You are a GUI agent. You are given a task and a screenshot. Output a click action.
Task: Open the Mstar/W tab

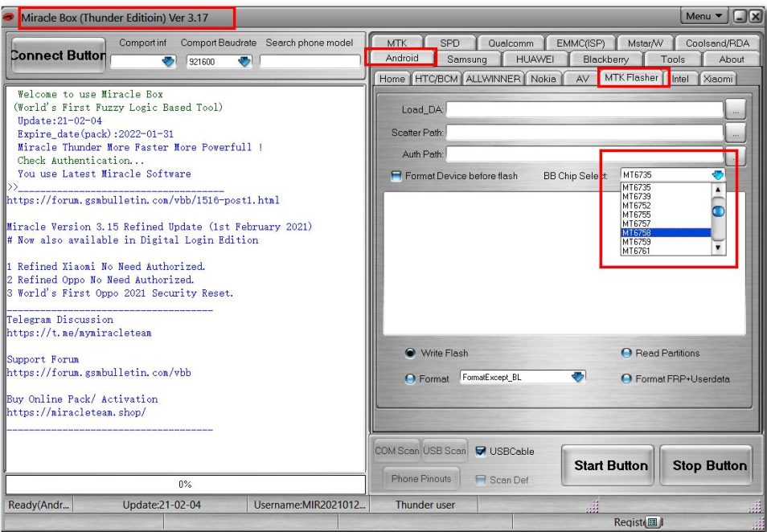(646, 43)
